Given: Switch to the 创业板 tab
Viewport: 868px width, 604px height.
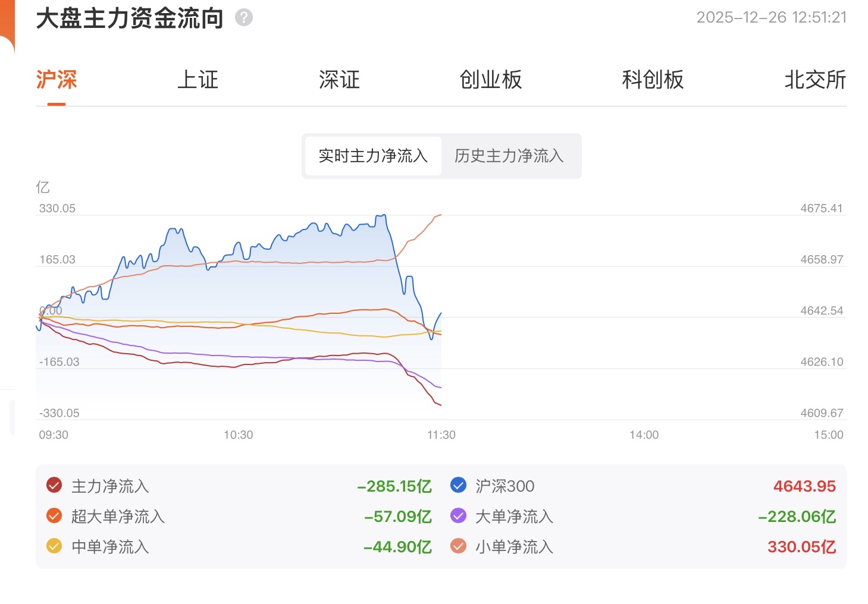Looking at the screenshot, I should tap(491, 80).
